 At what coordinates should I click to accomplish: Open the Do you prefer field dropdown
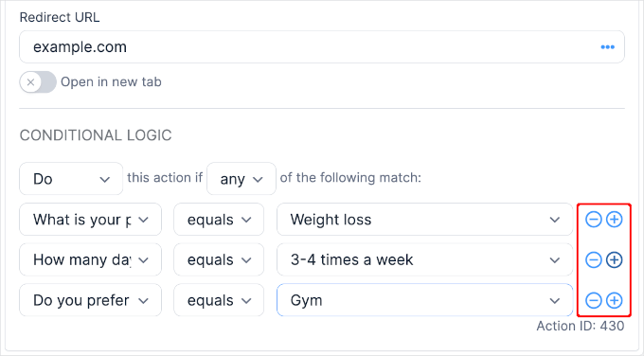click(x=90, y=300)
